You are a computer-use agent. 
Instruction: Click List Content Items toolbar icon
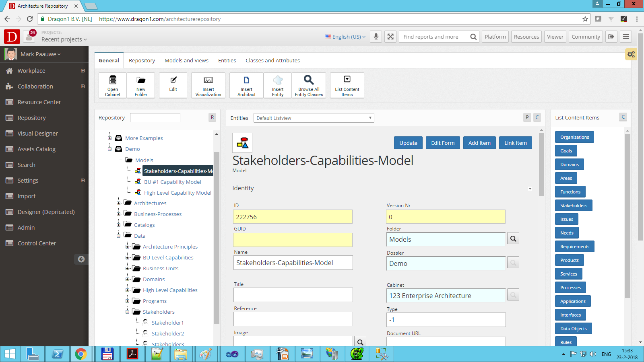(347, 85)
